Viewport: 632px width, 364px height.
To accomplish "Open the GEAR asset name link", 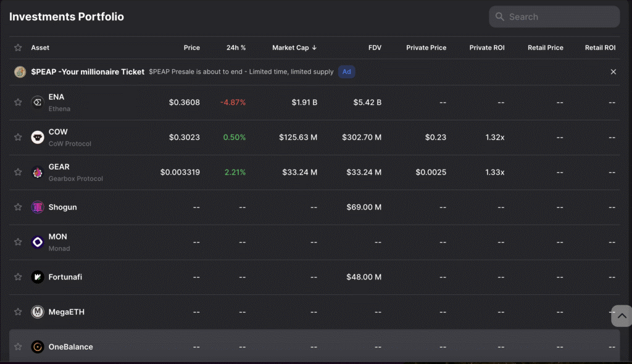I will pos(59,167).
